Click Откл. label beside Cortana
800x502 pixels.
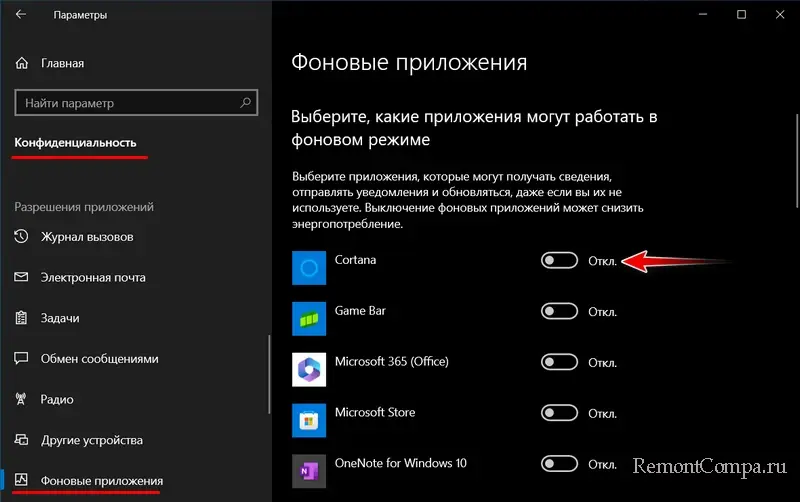602,261
